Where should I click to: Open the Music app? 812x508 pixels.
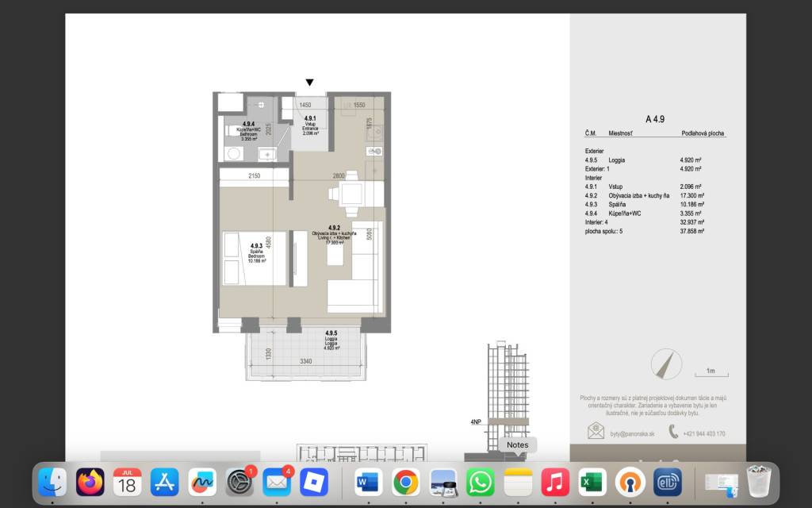(555, 482)
